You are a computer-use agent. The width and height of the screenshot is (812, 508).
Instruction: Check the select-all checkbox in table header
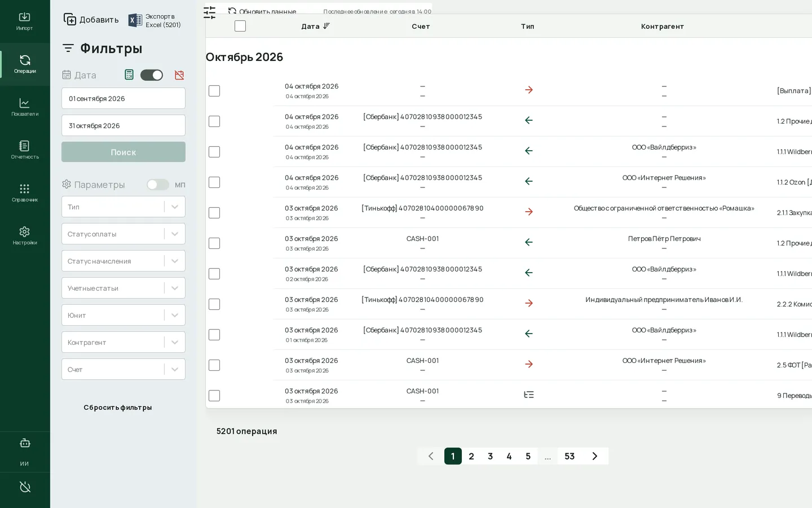(240, 26)
